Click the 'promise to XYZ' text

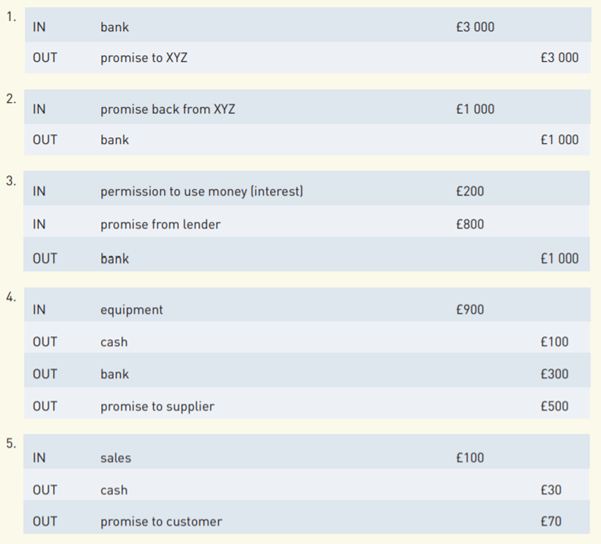pyautogui.click(x=143, y=58)
